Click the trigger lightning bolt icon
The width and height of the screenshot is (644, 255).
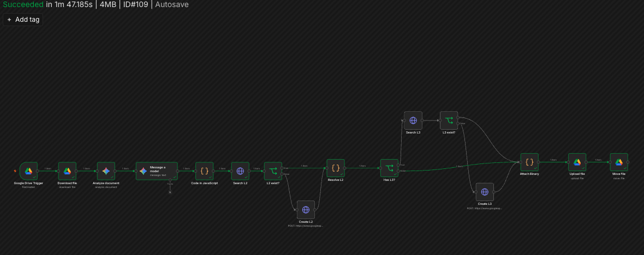point(15,171)
